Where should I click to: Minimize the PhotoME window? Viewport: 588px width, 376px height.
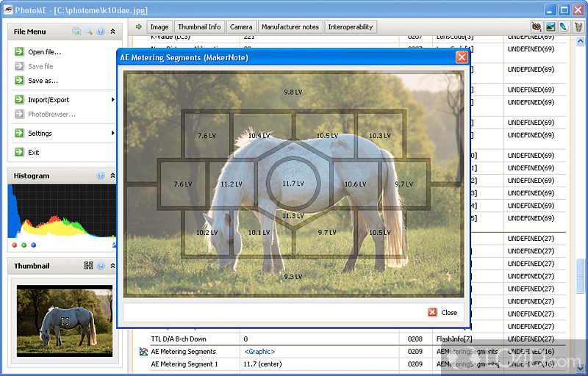(x=550, y=10)
